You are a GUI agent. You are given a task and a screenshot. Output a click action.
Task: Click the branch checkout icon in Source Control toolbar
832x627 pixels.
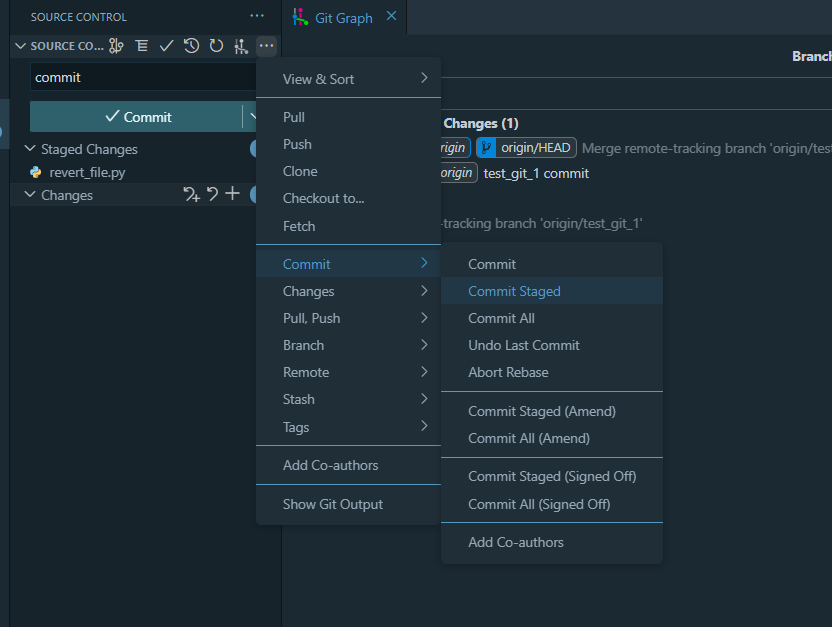click(116, 46)
